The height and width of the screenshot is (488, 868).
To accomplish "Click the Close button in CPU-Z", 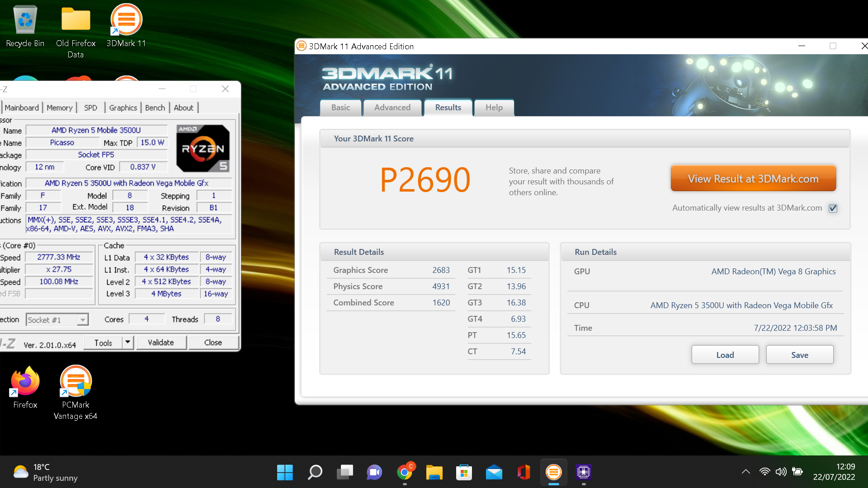I will 213,343.
